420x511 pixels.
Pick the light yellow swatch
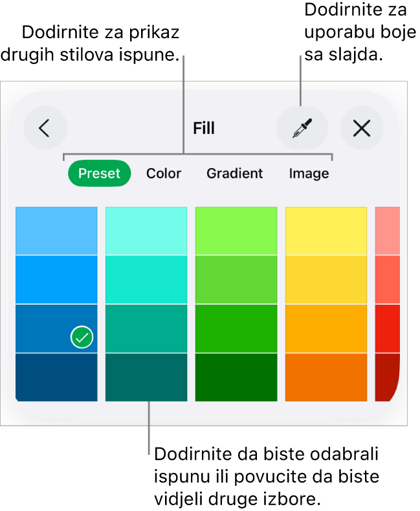326,231
